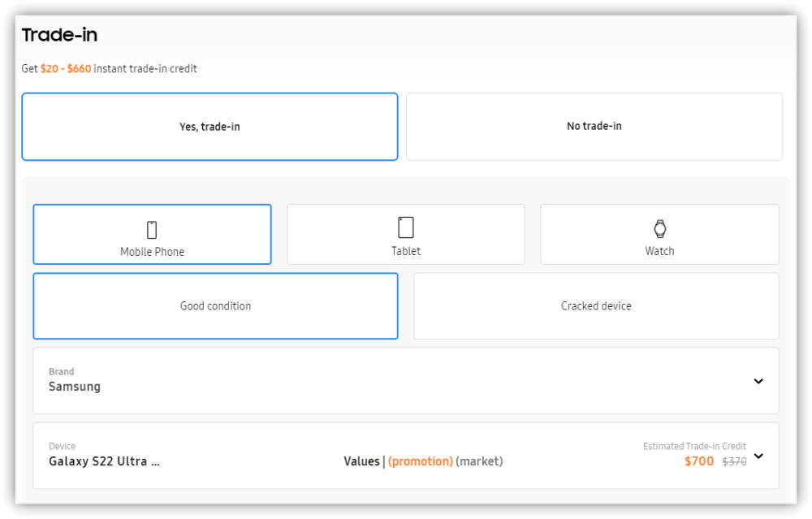This screenshot has width=812, height=519.
Task: Click the orange "(promotion)" text
Action: click(x=420, y=461)
